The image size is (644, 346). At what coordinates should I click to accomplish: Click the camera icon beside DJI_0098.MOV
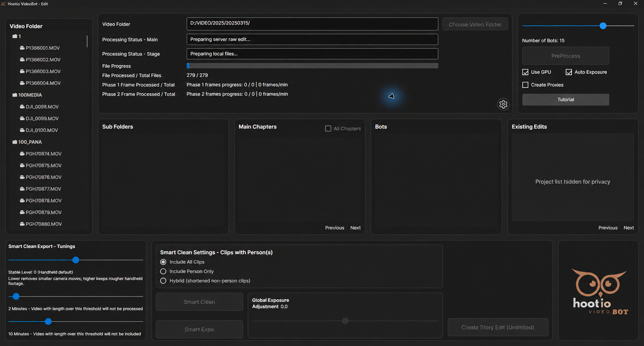coord(22,107)
